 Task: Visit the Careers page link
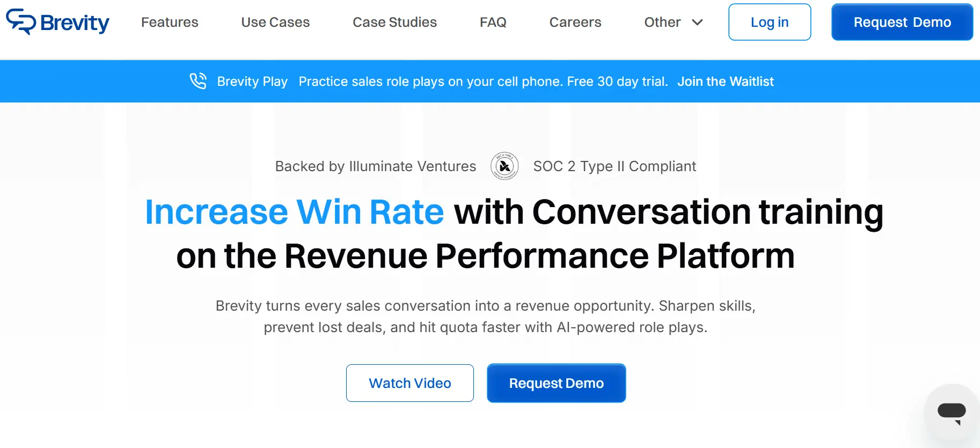pos(575,23)
